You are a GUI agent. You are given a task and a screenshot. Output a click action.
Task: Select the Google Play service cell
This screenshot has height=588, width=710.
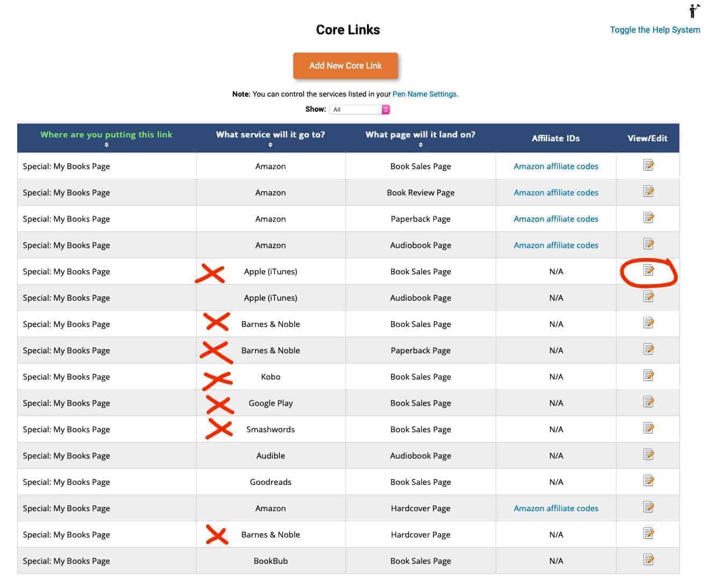271,403
